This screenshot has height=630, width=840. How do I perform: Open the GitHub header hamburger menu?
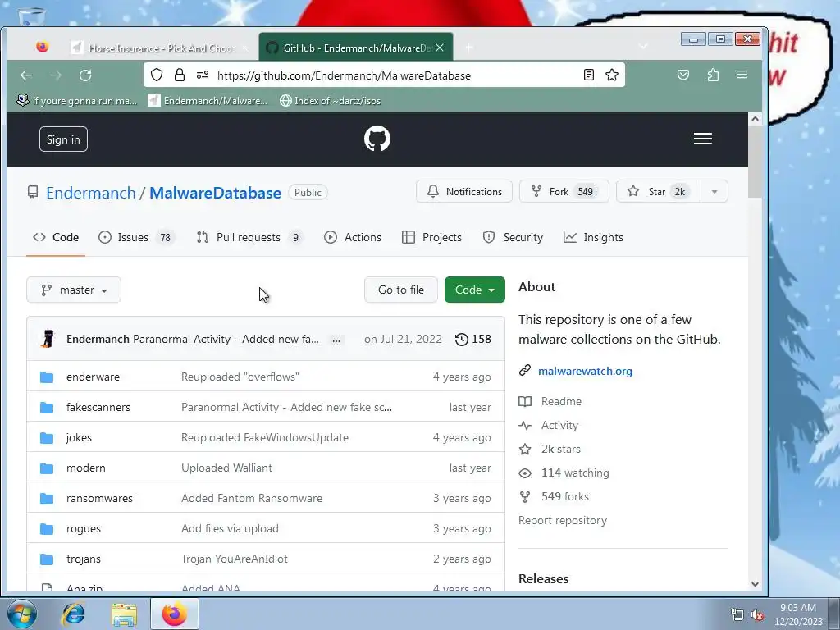point(703,139)
